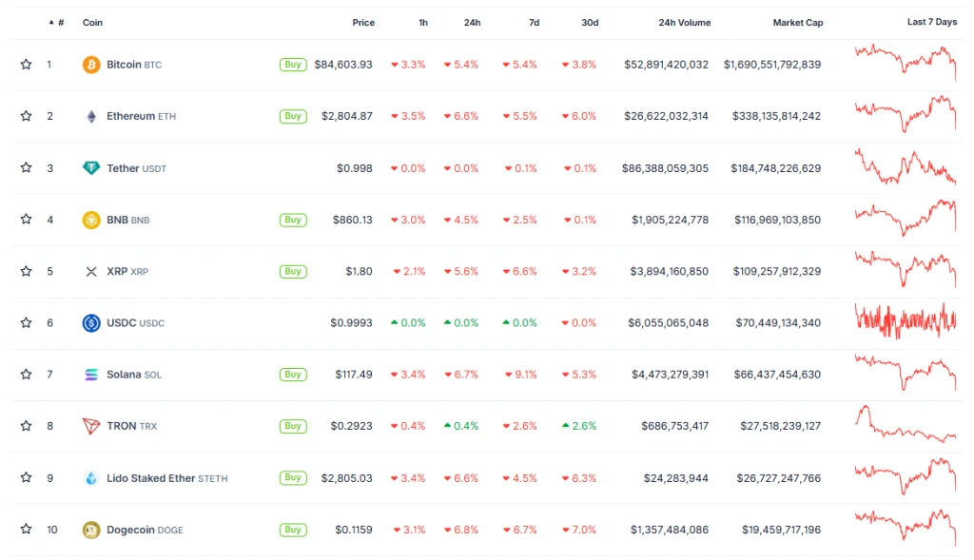Sort coins by Market Cap header
Image resolution: width=974 pixels, height=560 pixels.
[x=797, y=23]
